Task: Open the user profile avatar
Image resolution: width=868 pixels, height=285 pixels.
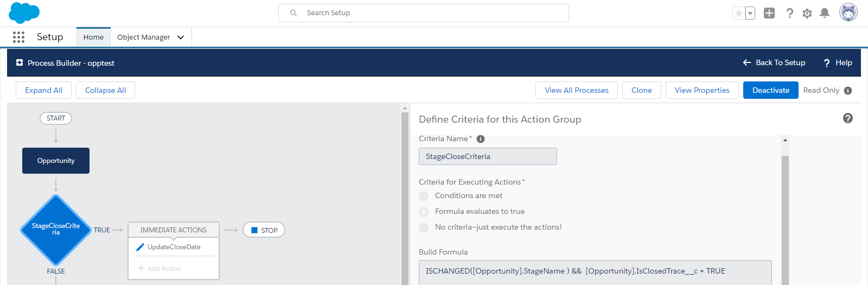Action: [x=848, y=12]
